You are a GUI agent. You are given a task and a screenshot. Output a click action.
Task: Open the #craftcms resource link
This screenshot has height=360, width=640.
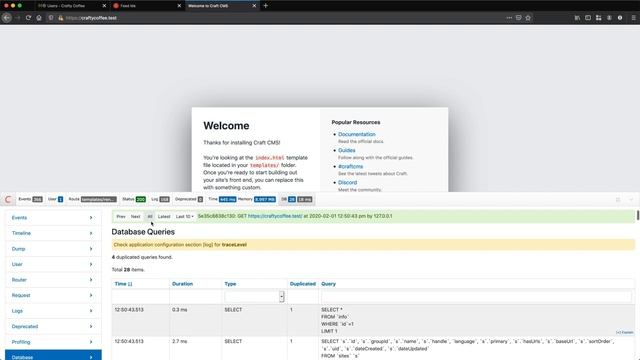click(351, 167)
